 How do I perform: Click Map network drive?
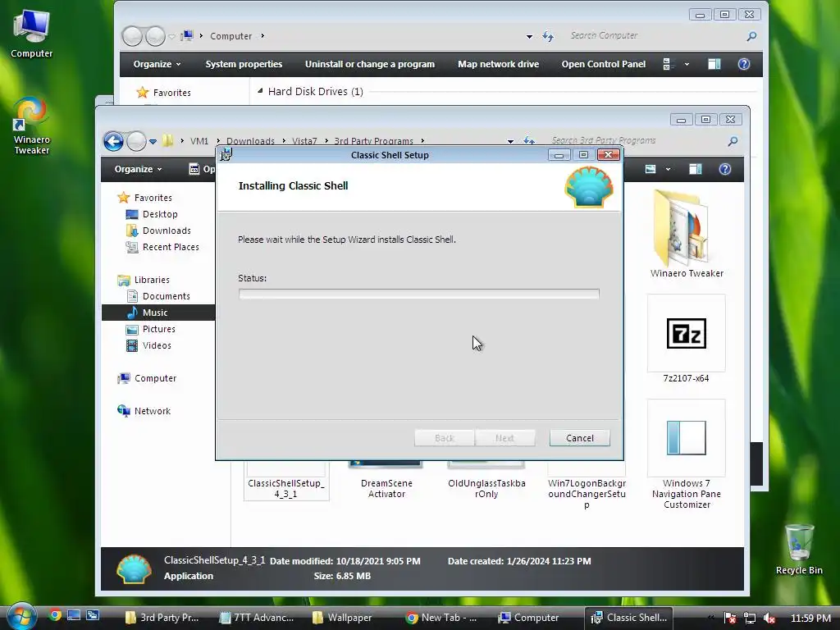(x=498, y=64)
